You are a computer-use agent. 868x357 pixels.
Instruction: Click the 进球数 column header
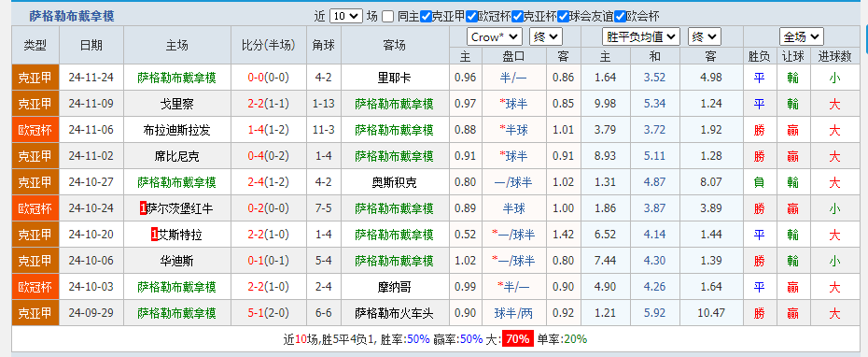[834, 56]
